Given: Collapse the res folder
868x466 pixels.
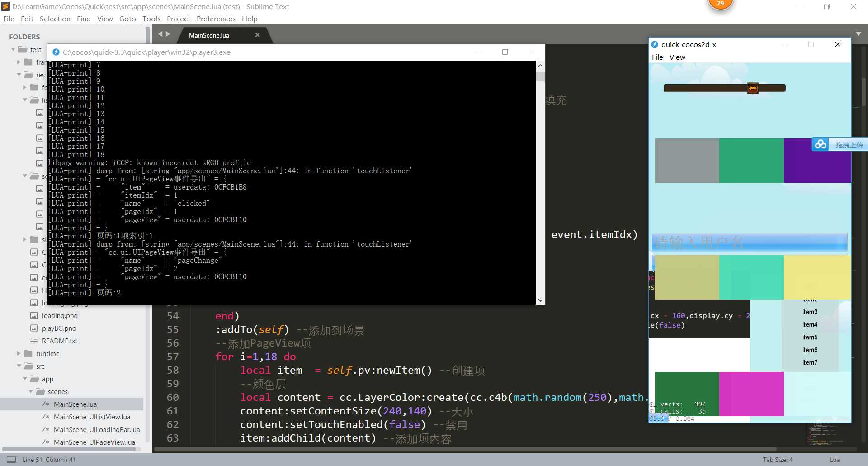Looking at the screenshot, I should pos(19,75).
